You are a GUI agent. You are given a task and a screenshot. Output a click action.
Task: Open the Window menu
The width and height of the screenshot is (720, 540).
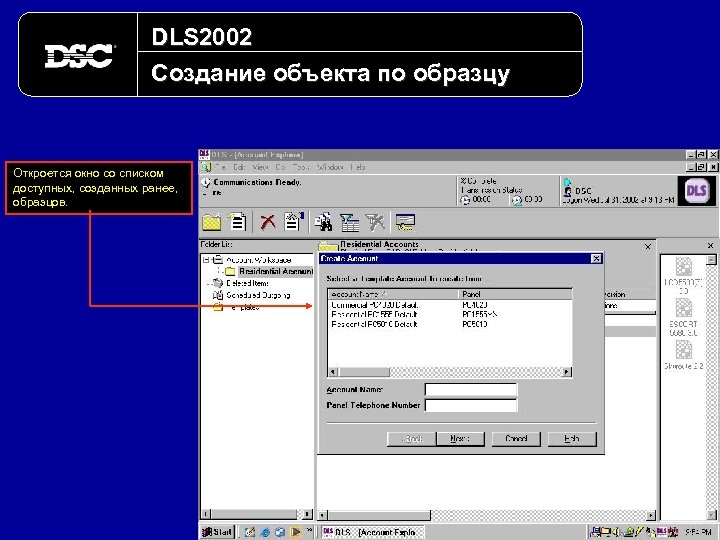point(330,167)
